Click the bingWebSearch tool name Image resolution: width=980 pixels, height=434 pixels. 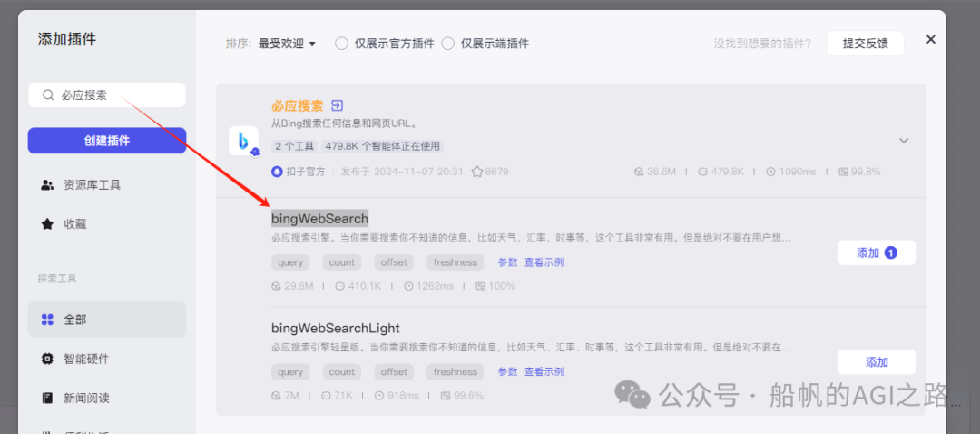pos(319,218)
